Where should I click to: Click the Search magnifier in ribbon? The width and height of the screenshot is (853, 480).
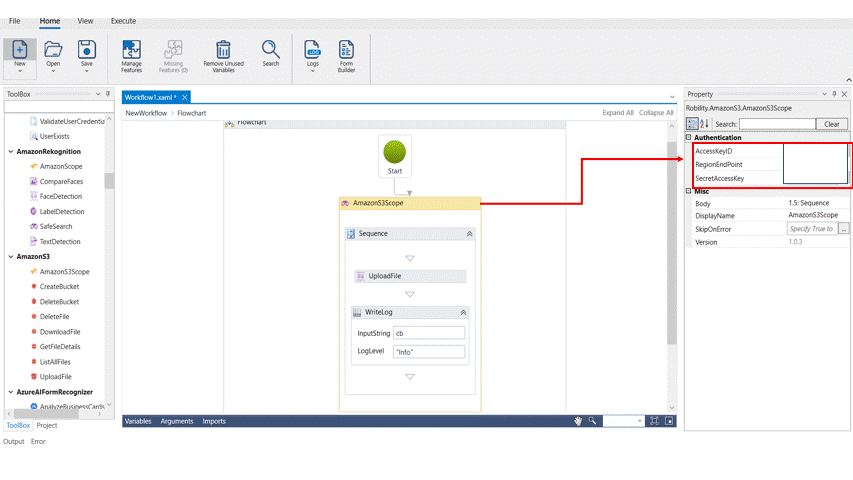pos(271,49)
